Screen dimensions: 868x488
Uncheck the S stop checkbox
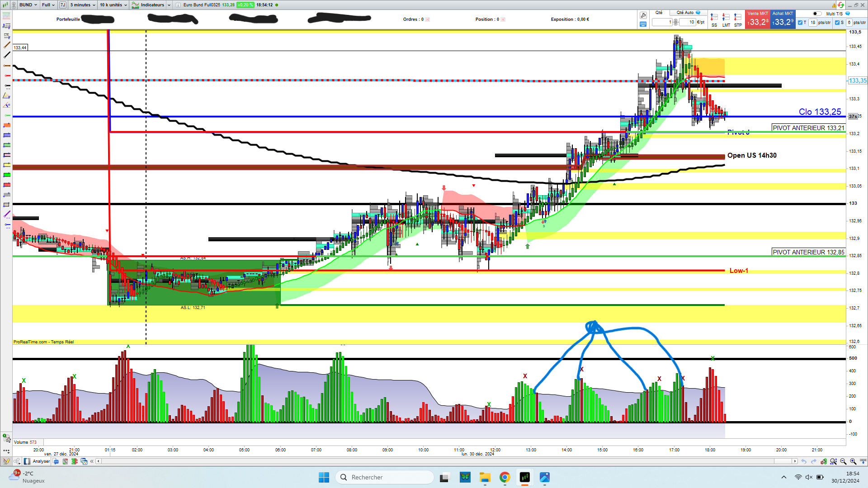coord(837,23)
